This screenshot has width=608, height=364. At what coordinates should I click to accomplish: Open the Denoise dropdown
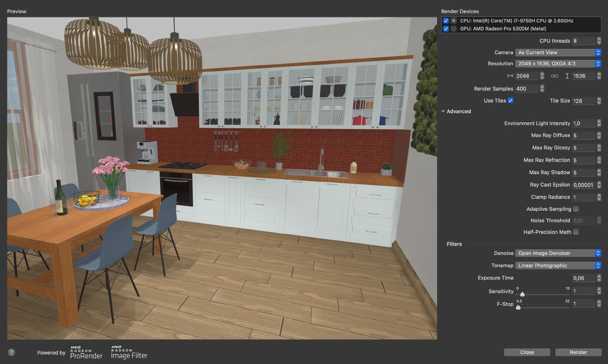pyautogui.click(x=558, y=253)
